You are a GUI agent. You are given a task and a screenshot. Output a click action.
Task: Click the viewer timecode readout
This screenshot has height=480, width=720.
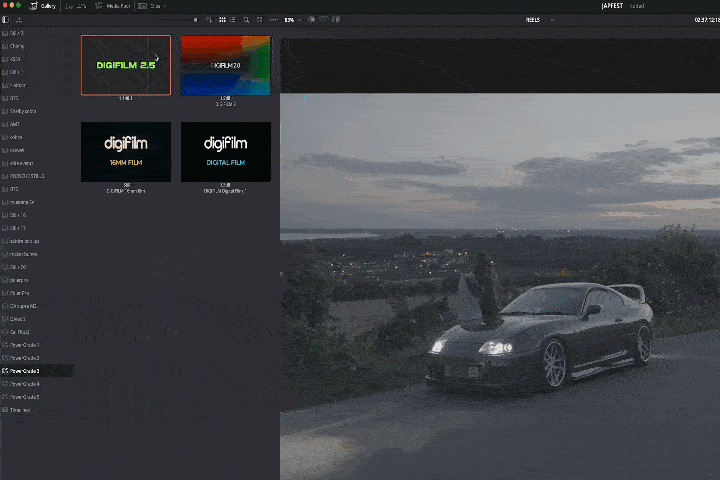[x=707, y=20]
